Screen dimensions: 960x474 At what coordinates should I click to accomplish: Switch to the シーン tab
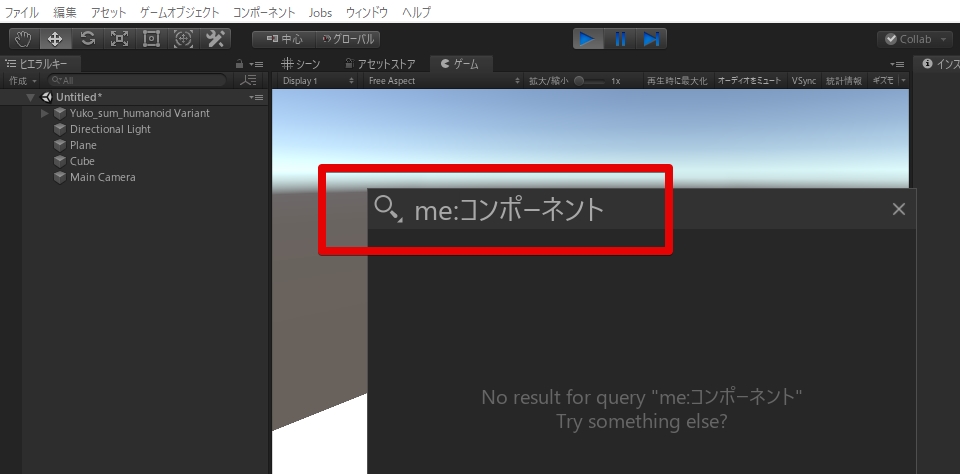click(x=301, y=64)
